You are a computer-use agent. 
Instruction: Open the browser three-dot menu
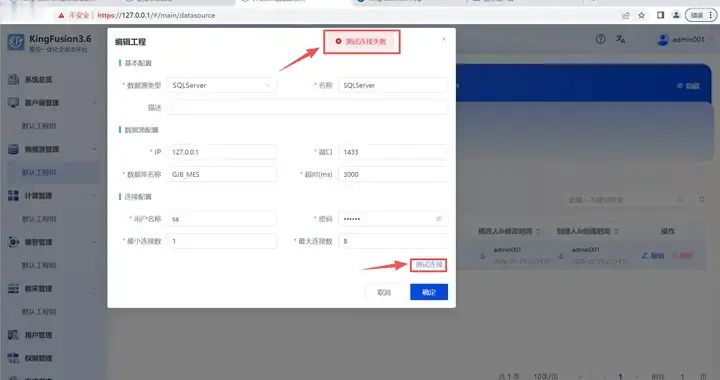[711, 15]
